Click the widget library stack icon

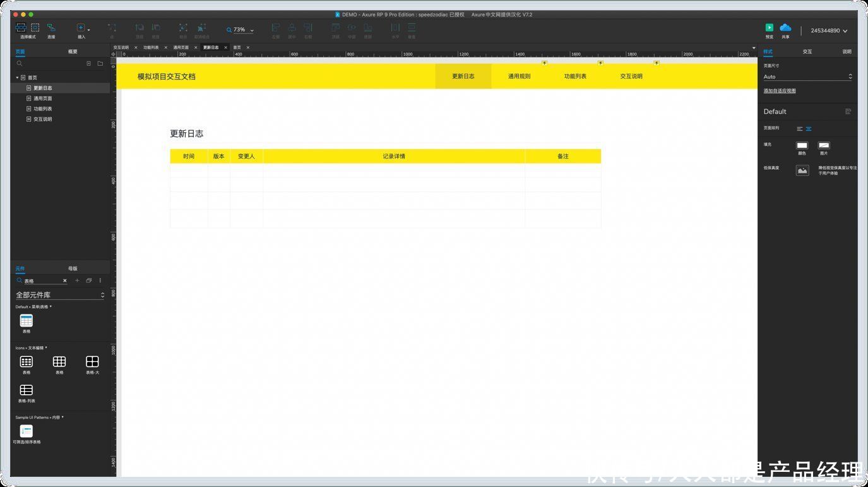tap(89, 280)
